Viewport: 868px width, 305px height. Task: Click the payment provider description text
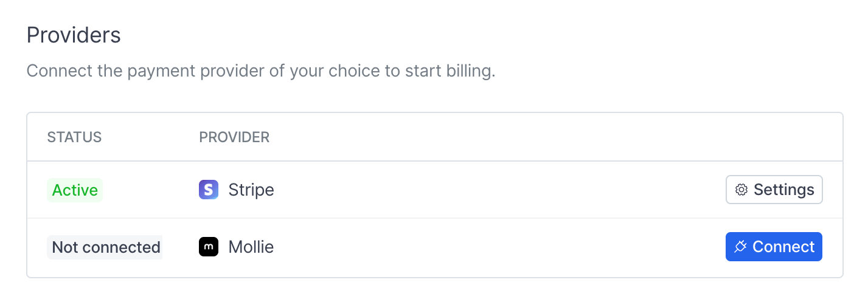[261, 71]
